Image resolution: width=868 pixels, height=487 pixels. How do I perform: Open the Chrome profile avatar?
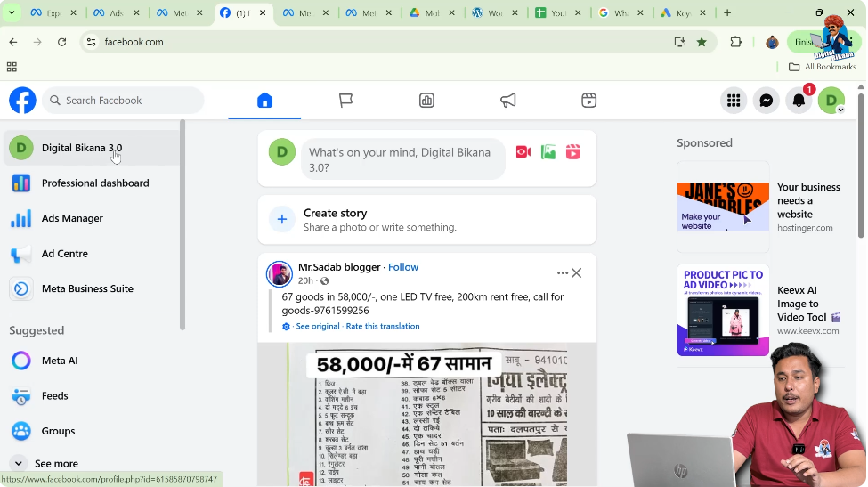point(772,42)
